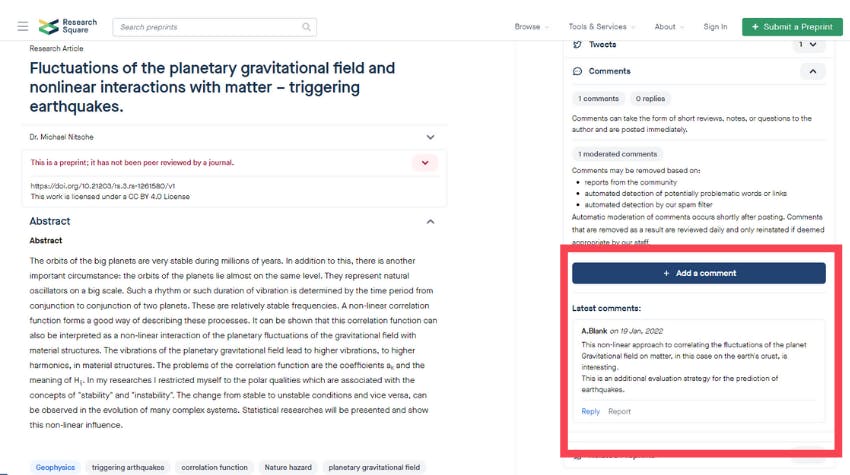Open the Browse menu
Viewport: 850px width, 475px height.
531,27
